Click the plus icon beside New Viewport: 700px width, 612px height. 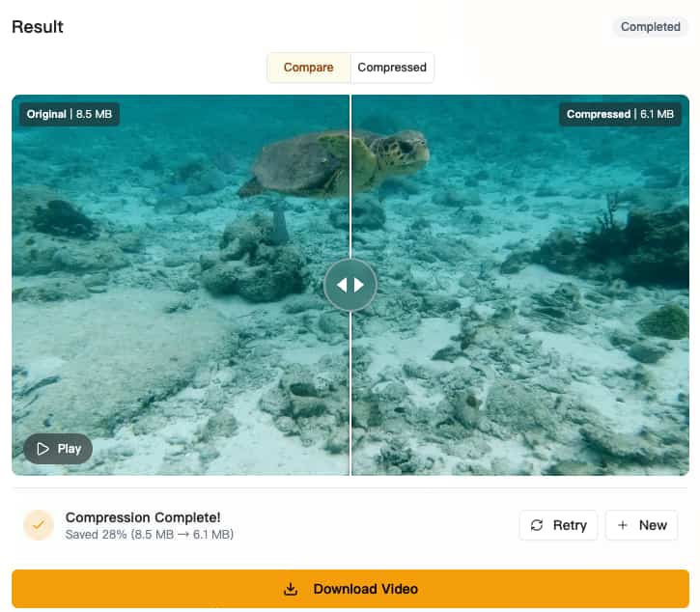[x=623, y=525]
